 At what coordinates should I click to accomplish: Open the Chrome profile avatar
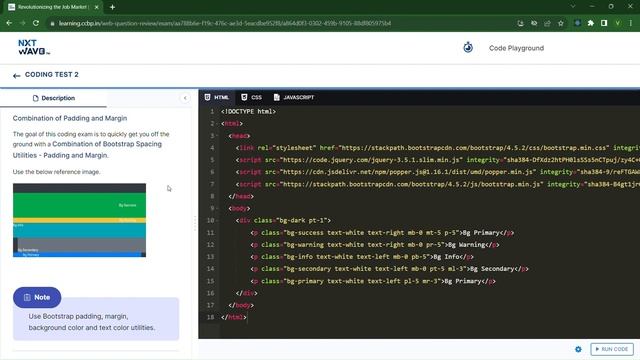pos(618,23)
